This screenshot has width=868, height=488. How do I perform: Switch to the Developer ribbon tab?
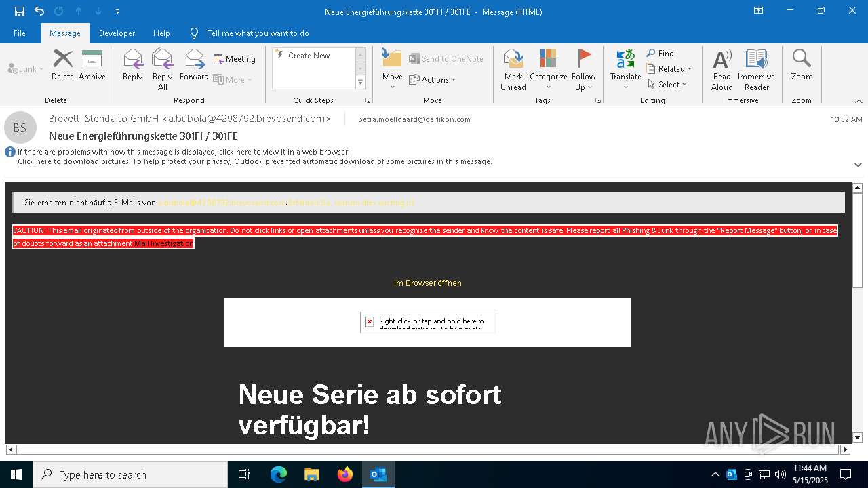pos(117,33)
